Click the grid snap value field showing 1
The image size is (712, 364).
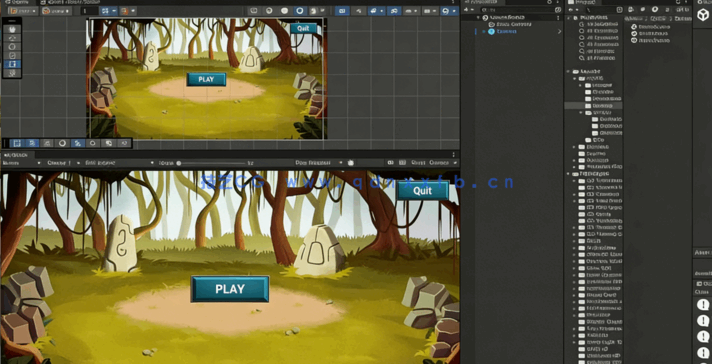pos(89,11)
